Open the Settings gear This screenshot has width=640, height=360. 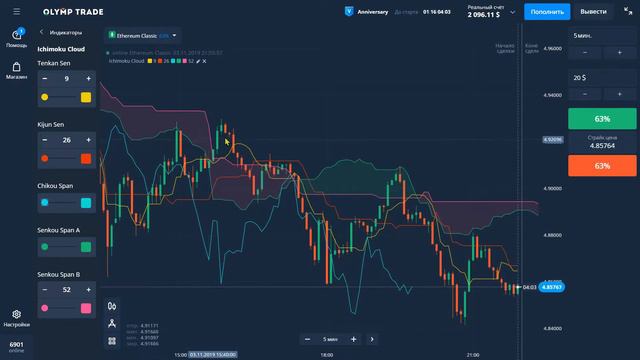16,318
